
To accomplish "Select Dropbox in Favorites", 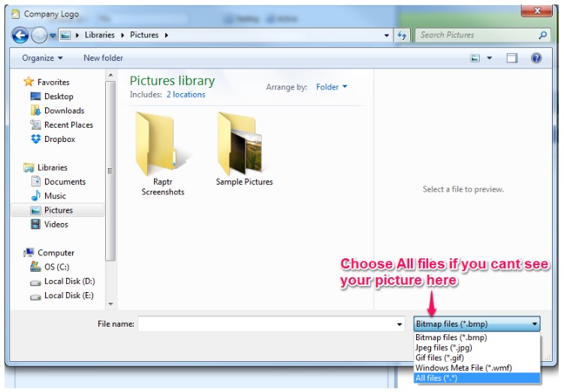I will click(x=59, y=139).
